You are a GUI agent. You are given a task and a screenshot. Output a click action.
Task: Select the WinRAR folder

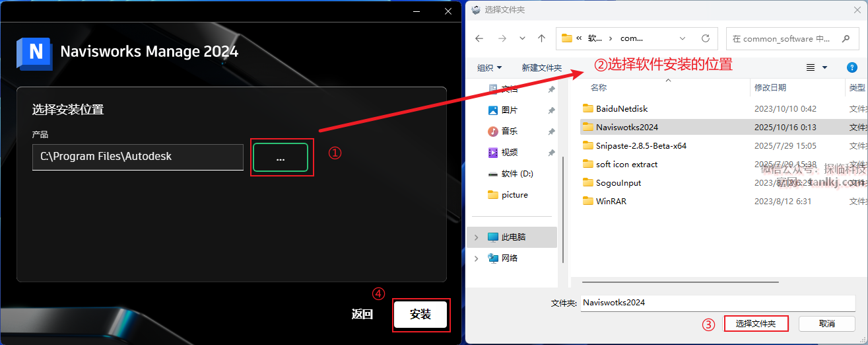tap(611, 201)
